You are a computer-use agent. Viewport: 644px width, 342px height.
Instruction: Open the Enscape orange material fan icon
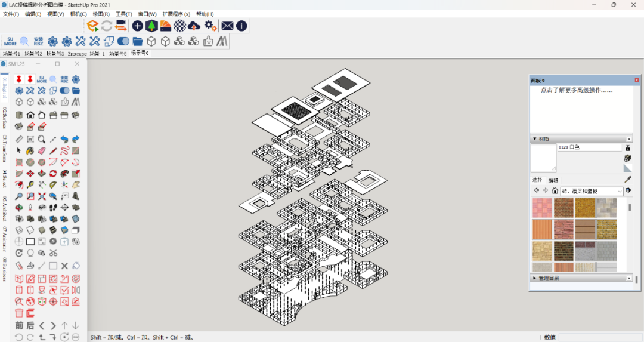pos(166,26)
